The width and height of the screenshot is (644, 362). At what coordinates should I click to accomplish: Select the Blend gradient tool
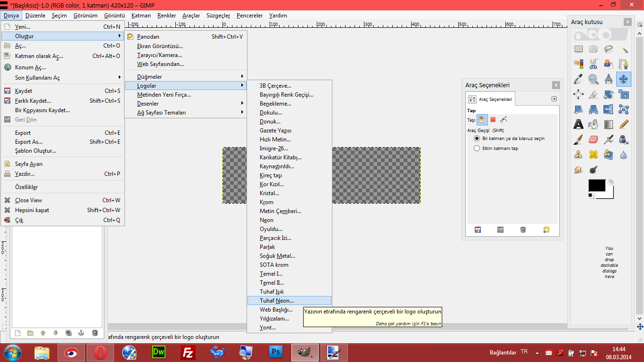click(609, 124)
